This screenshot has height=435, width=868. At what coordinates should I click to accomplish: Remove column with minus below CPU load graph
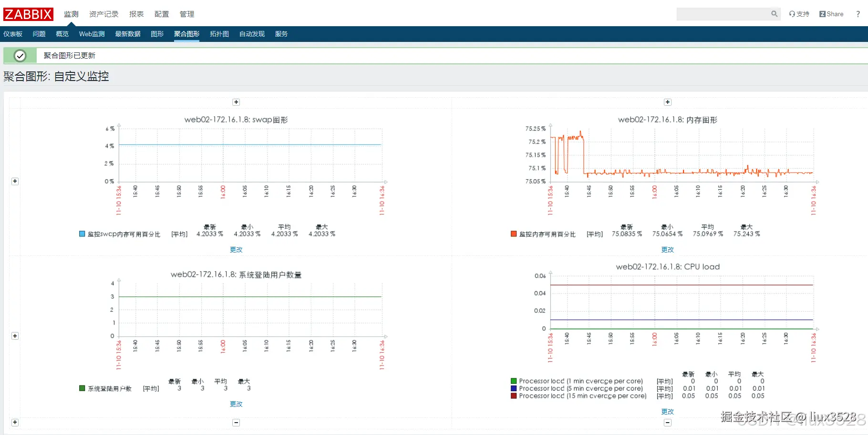click(x=668, y=423)
